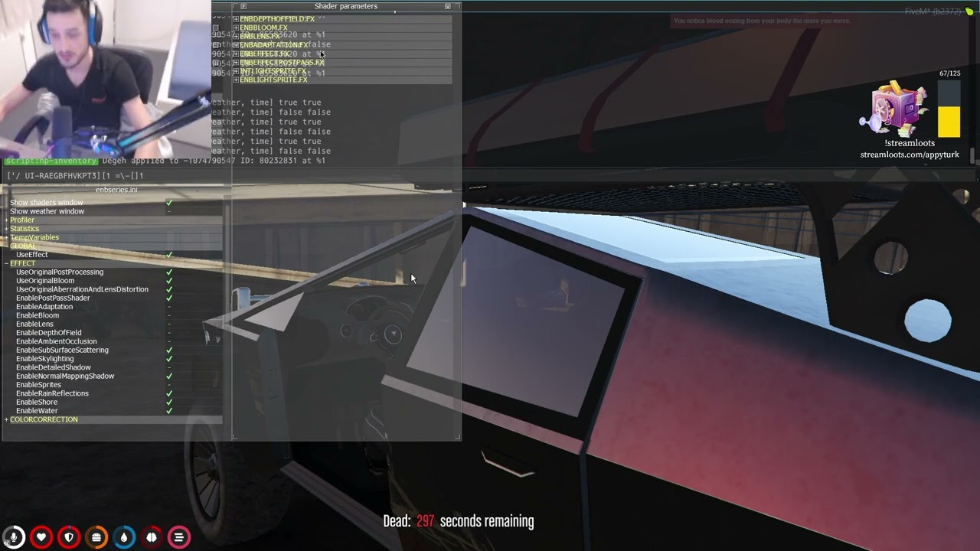Click the Dead seconds remaining message
This screenshot has height=551, width=980.
(459, 521)
